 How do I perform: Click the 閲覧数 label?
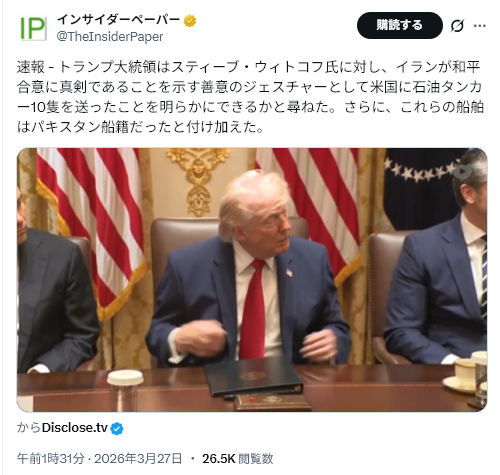256,459
